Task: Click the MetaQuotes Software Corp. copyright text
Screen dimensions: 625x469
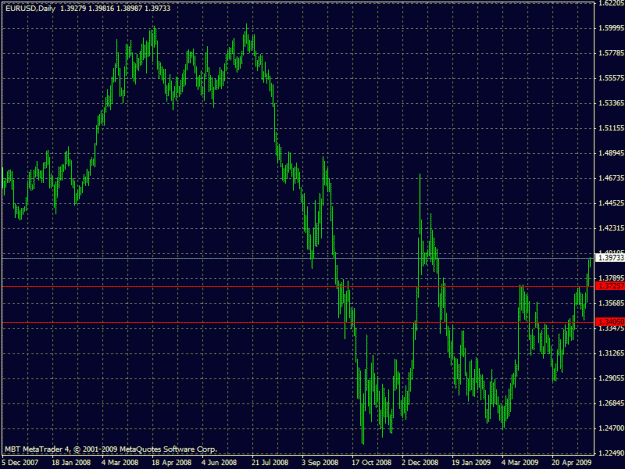Action: 110,449
